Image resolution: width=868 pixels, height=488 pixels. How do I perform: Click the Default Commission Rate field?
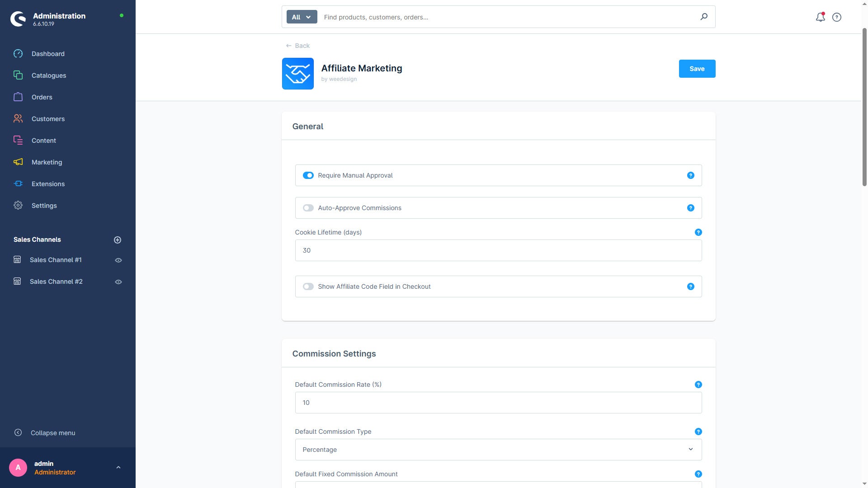pos(498,403)
